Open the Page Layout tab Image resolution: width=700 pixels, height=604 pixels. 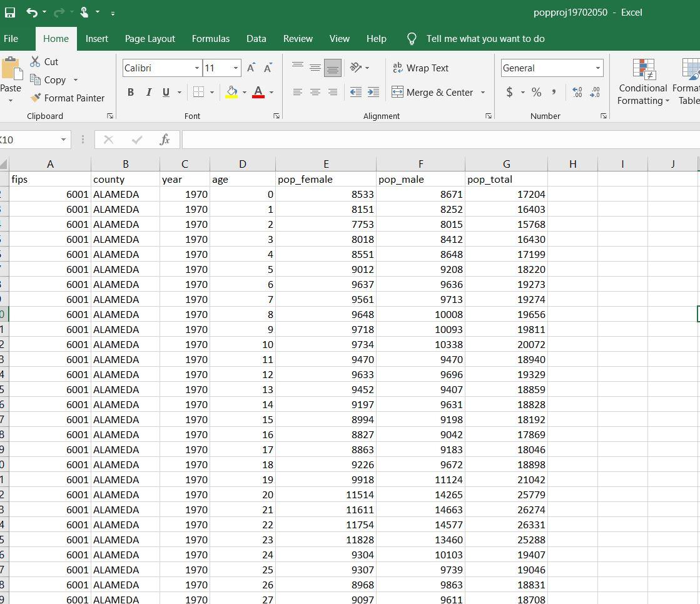coord(150,39)
